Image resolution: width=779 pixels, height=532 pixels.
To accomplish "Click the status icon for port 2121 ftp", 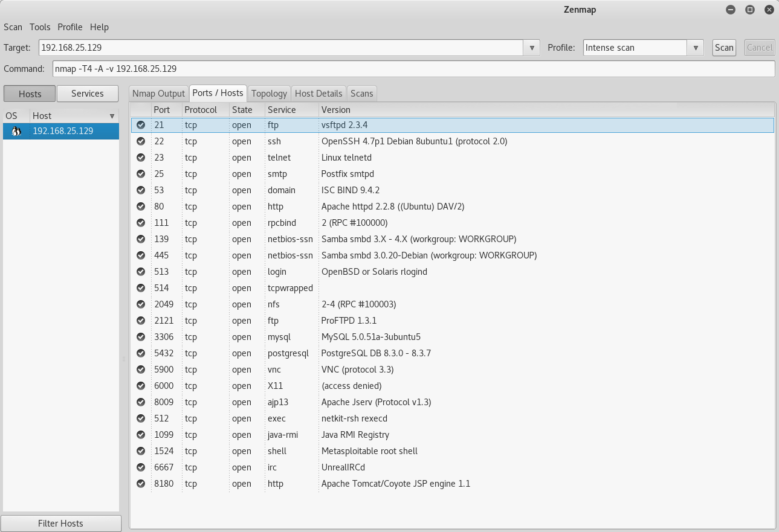I will click(x=141, y=321).
